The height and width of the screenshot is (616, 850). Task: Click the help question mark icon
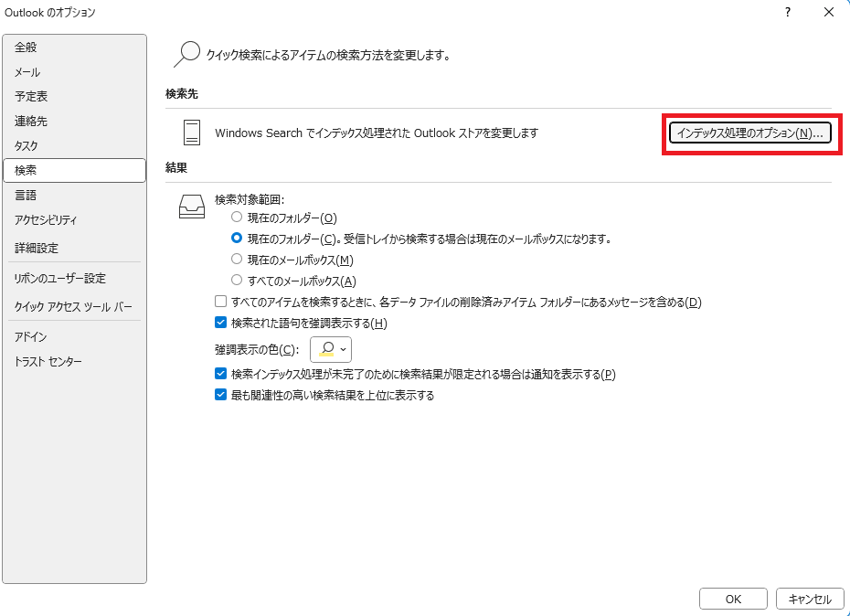(787, 12)
